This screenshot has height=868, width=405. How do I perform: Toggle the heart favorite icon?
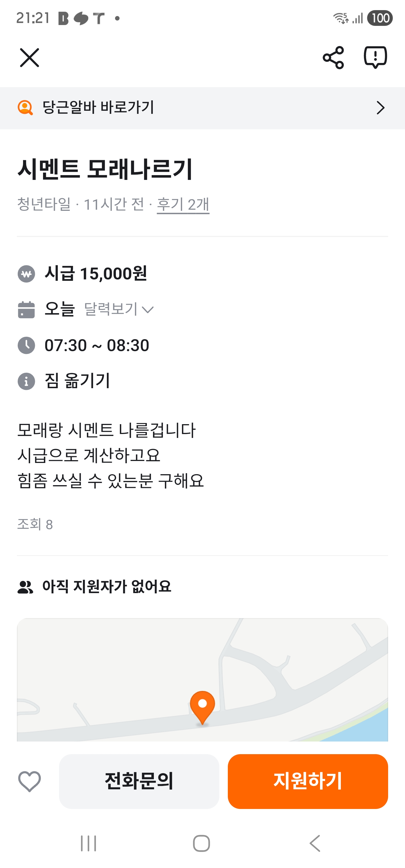pos(30,781)
